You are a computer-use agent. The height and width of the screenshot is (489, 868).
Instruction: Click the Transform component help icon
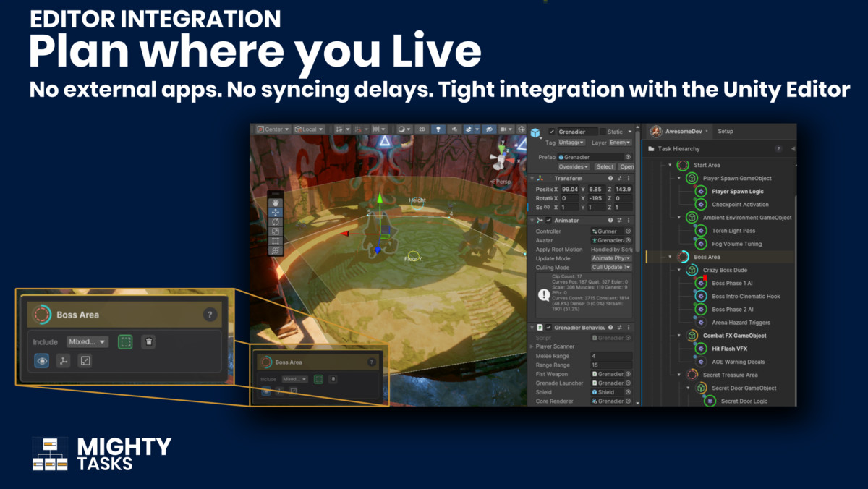(x=610, y=179)
